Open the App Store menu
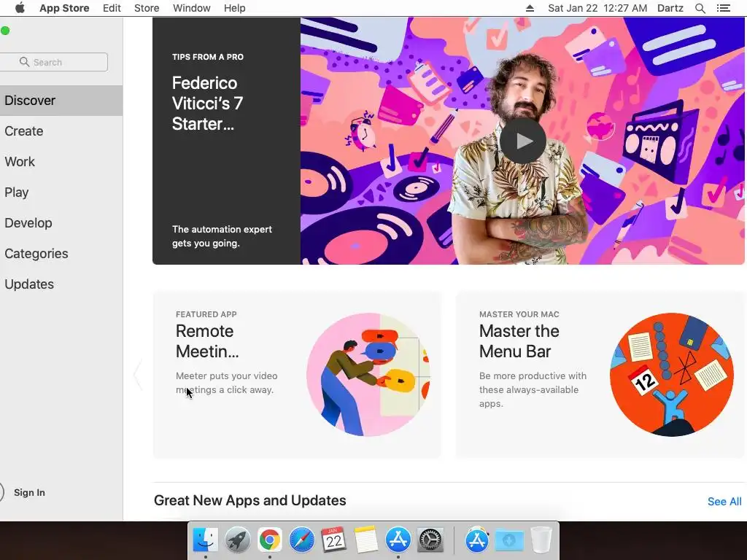 click(64, 8)
